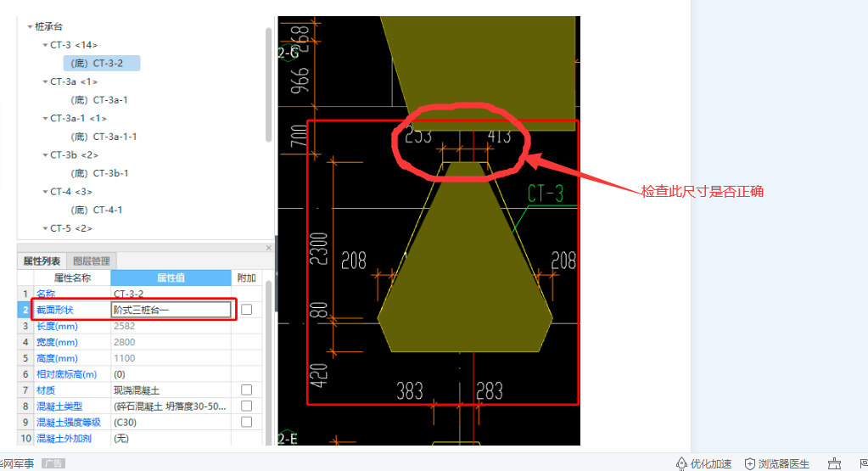Click the 1100 height value
Screen dimensions: 868x471
coord(125,358)
